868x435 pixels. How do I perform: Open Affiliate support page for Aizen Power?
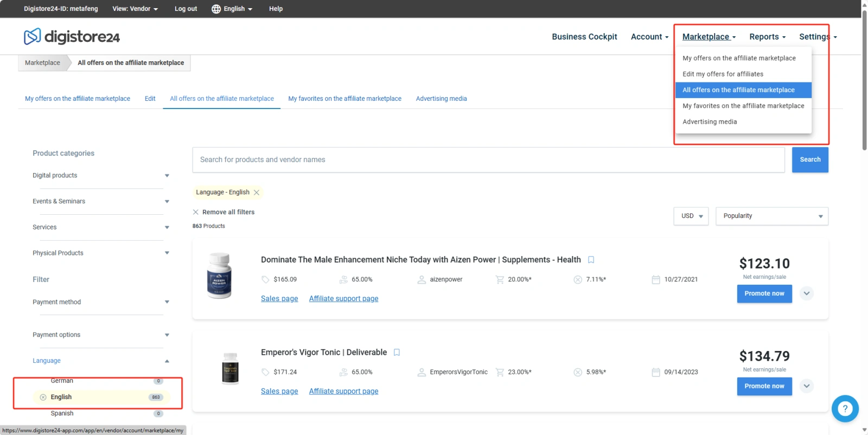point(343,299)
